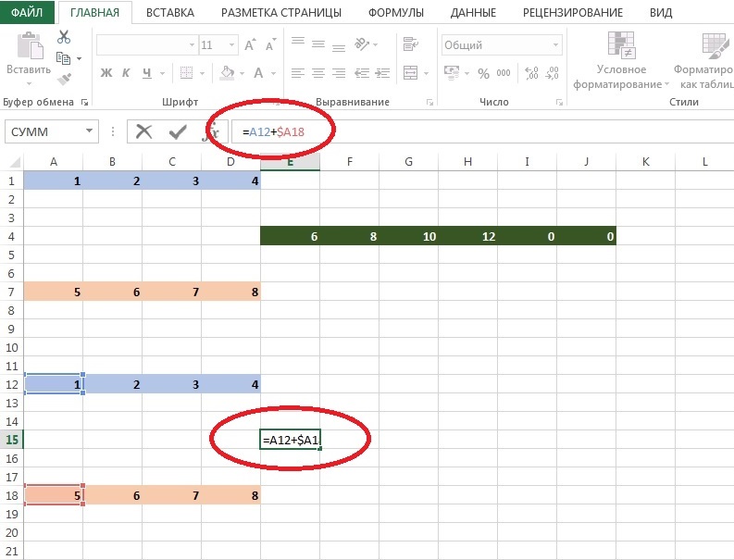
Task: Click the ФАЙЛ button
Action: [27, 13]
